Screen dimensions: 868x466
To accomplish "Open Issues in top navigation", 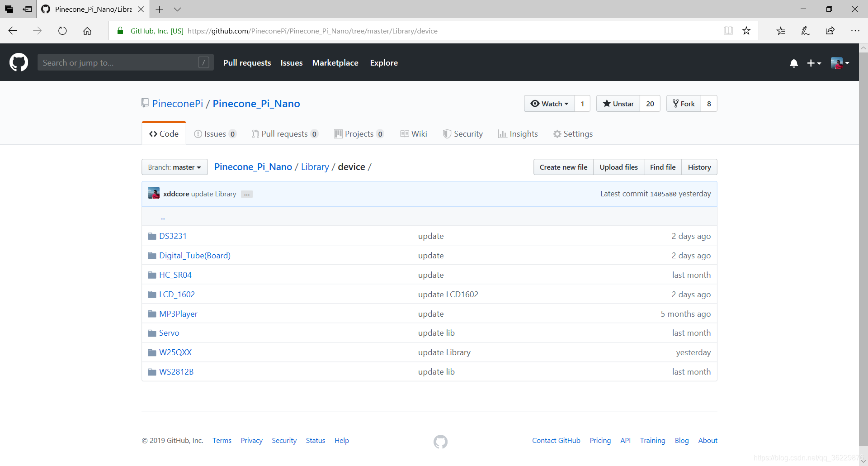I will 292,63.
